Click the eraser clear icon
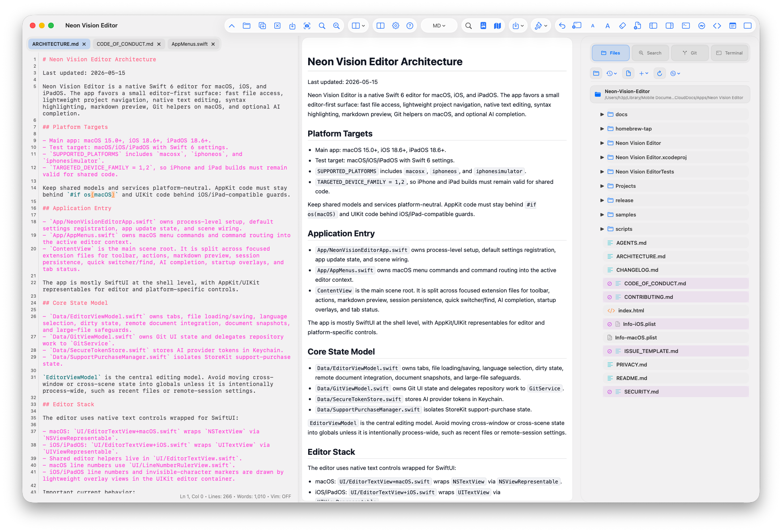 coord(622,26)
